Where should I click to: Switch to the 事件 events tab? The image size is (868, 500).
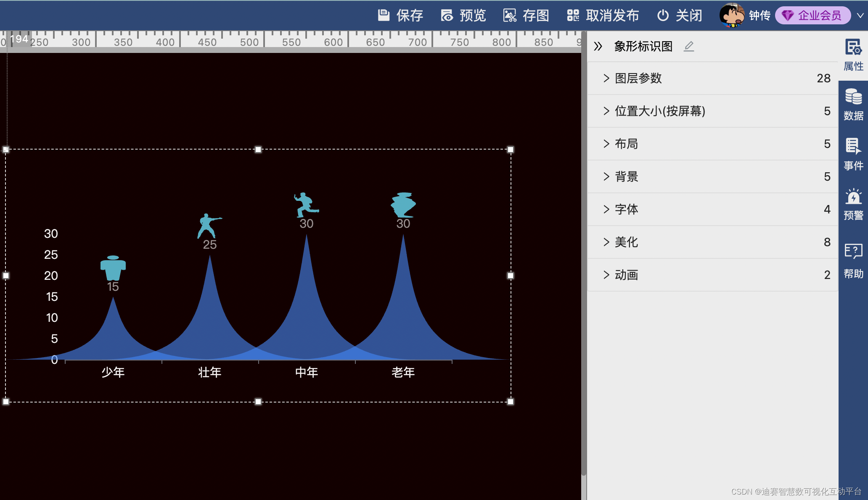point(853,154)
